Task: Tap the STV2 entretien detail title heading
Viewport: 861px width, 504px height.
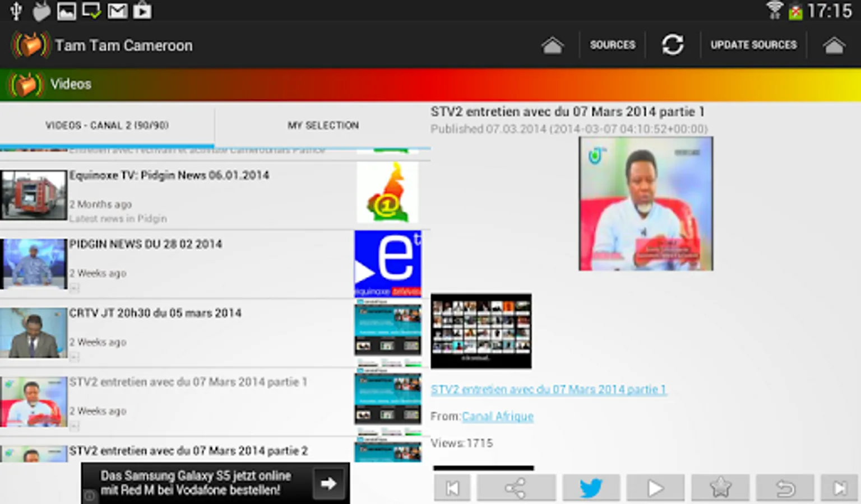Action: 567,111
